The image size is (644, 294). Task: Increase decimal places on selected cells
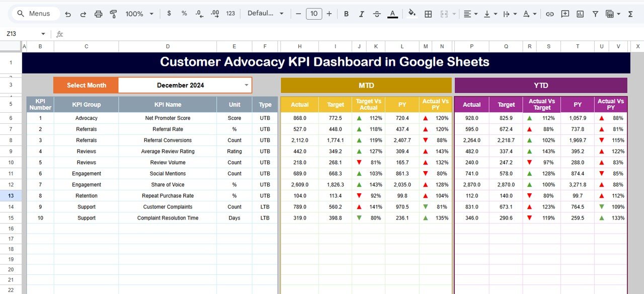(x=215, y=14)
